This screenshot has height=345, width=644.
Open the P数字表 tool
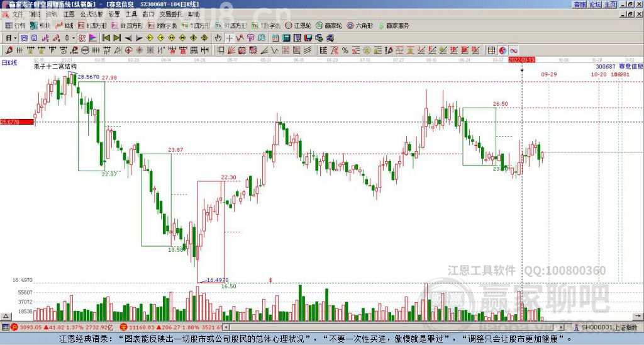tap(162, 25)
